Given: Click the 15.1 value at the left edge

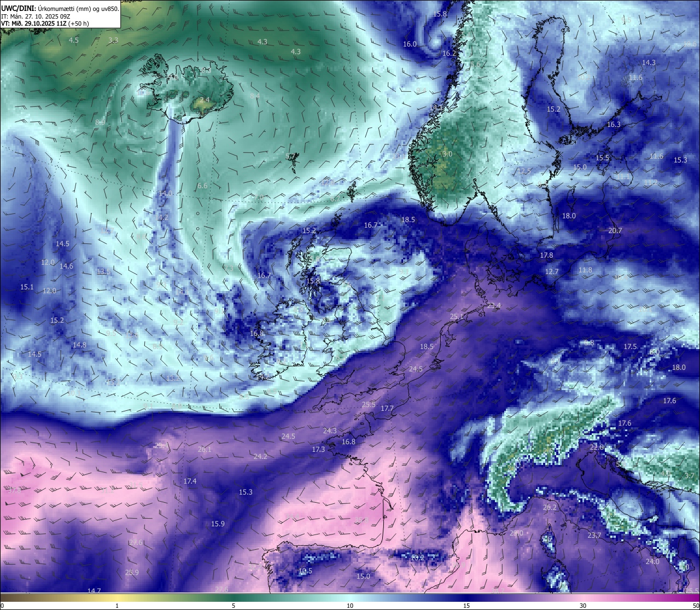Looking at the screenshot, I should tap(27, 287).
